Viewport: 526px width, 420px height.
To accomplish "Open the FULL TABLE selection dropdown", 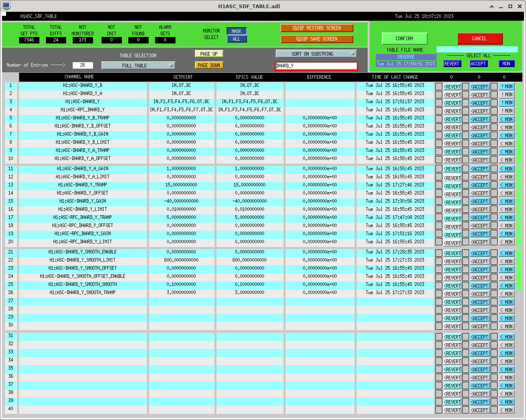I will coord(138,65).
